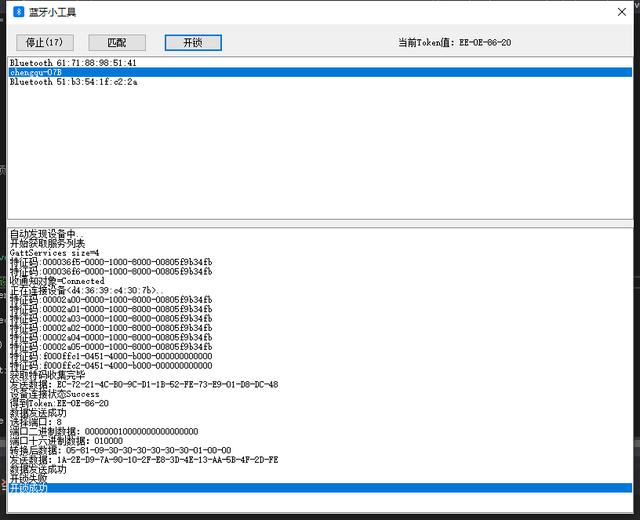The width and height of the screenshot is (640, 520).
Task: Select log line 端口二进制数据
Action: tap(320, 431)
